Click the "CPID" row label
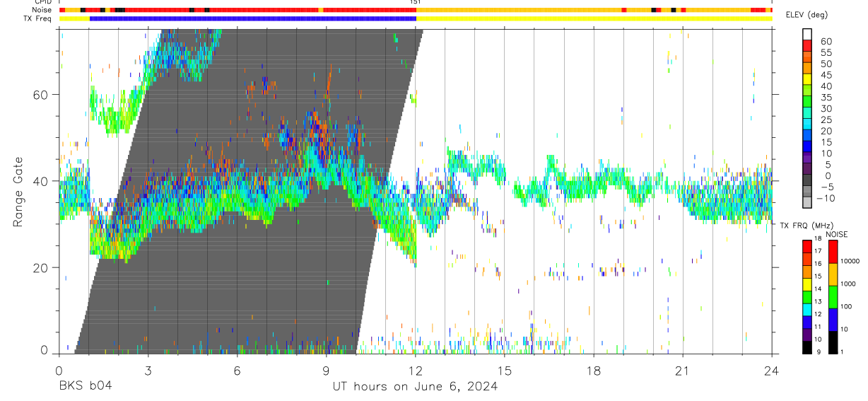The height and width of the screenshot is (401, 868). (x=43, y=2)
